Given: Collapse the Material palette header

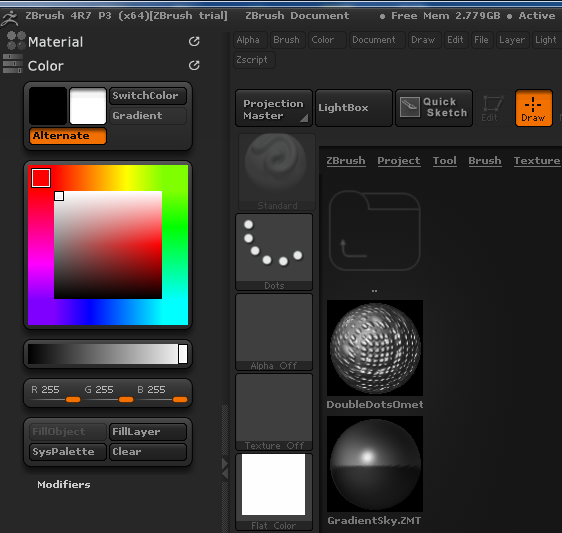Looking at the screenshot, I should (56, 42).
